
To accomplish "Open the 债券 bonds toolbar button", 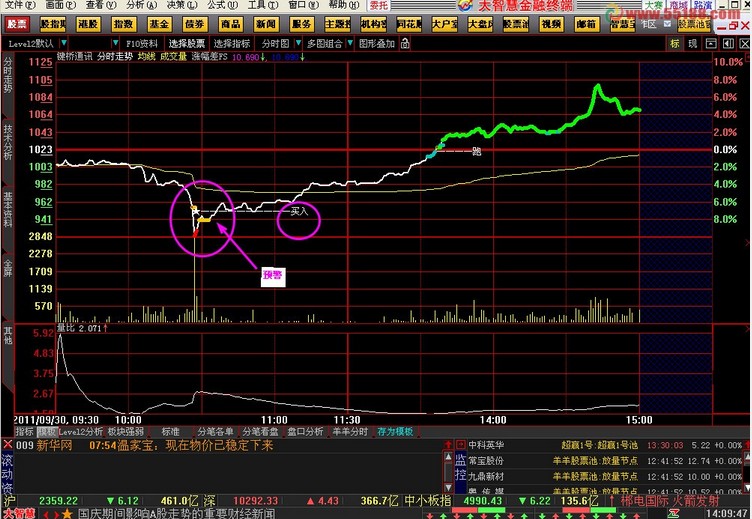I will 196,22.
